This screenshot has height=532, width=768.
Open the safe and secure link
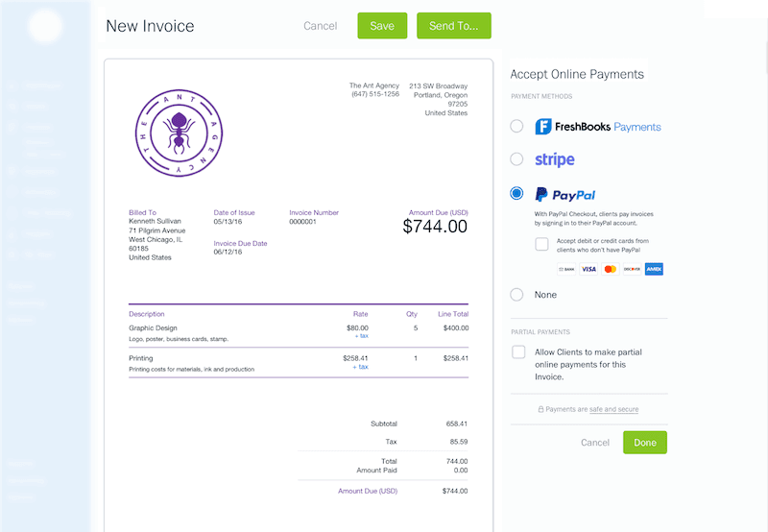[613, 409]
